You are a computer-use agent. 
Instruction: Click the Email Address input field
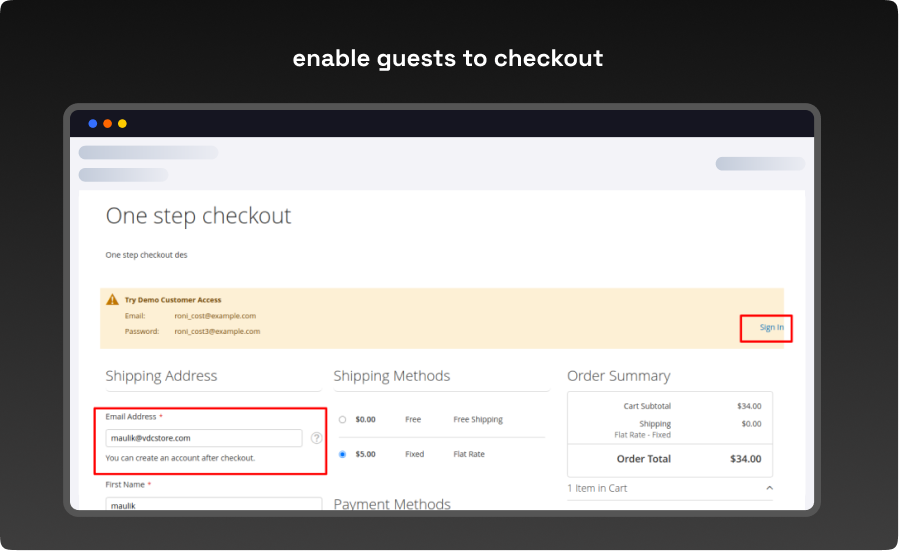204,438
